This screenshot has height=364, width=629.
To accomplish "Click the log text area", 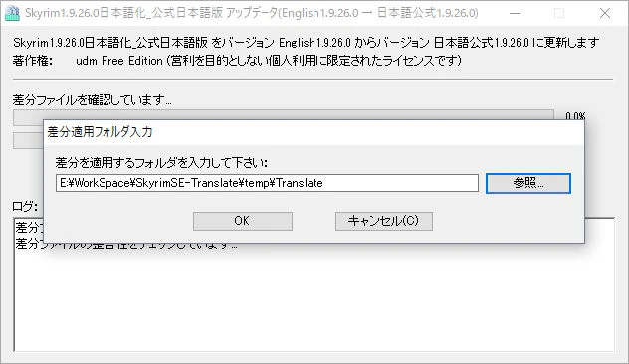I will [314, 296].
